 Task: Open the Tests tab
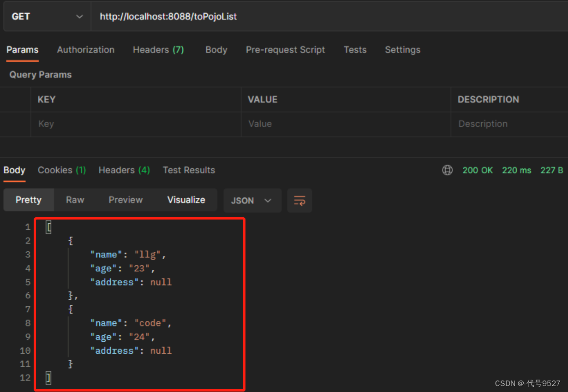click(x=355, y=50)
